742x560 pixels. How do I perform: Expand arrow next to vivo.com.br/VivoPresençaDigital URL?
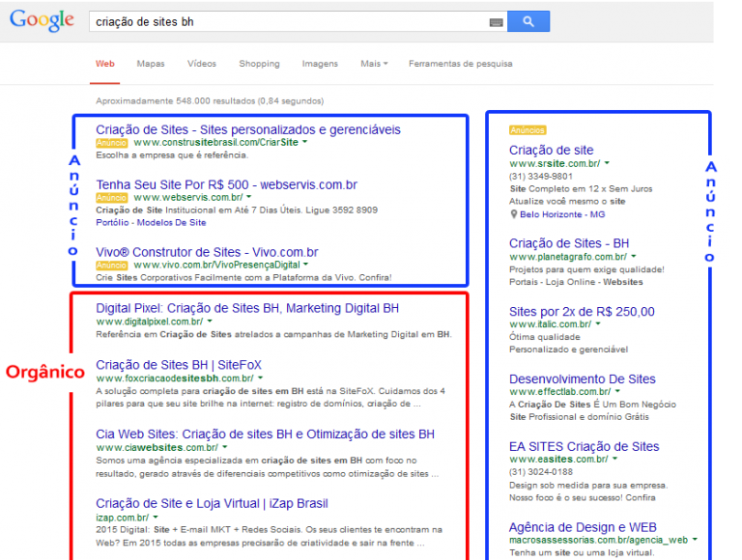pyautogui.click(x=305, y=265)
